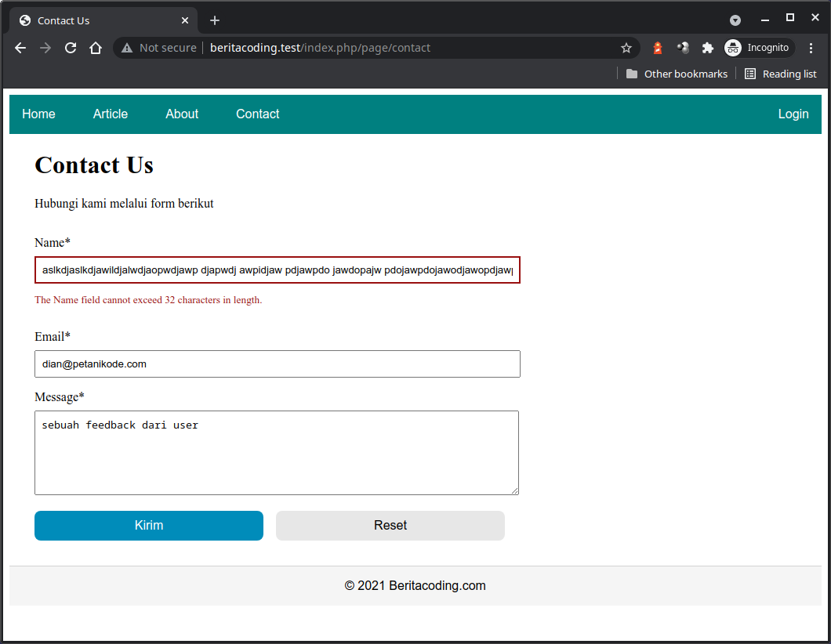Open Chrome three-dot menu
This screenshot has width=831, height=644.
pos(811,48)
